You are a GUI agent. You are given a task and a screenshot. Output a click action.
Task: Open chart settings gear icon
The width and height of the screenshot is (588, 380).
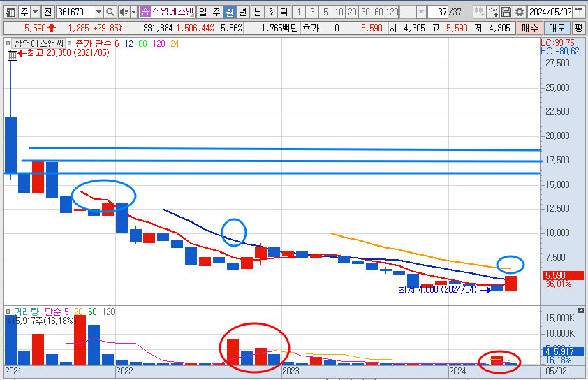(x=520, y=13)
